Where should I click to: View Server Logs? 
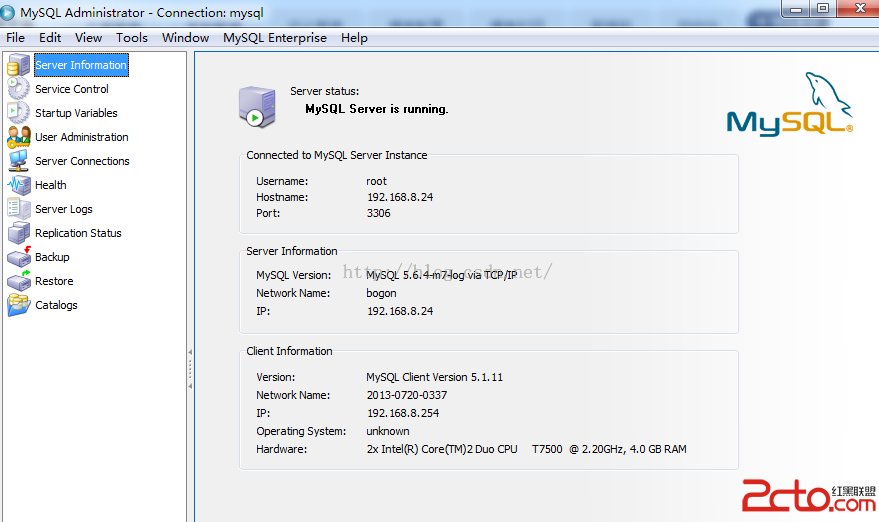pos(64,209)
